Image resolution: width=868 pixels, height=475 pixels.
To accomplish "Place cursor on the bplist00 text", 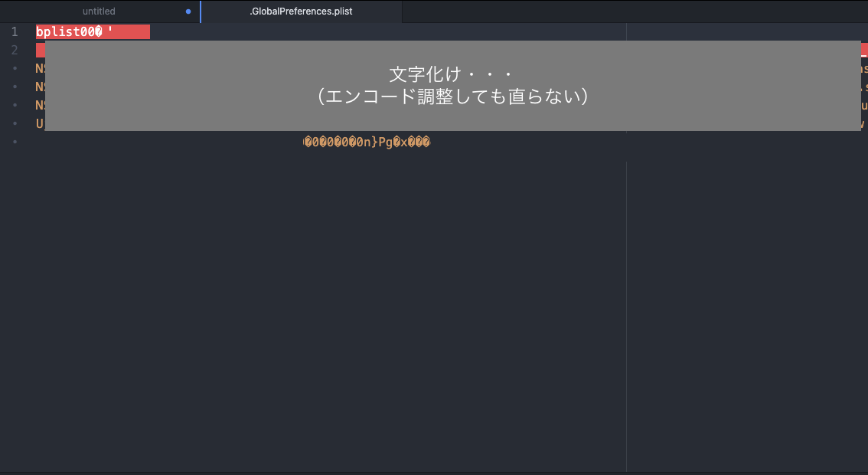I will pos(64,32).
